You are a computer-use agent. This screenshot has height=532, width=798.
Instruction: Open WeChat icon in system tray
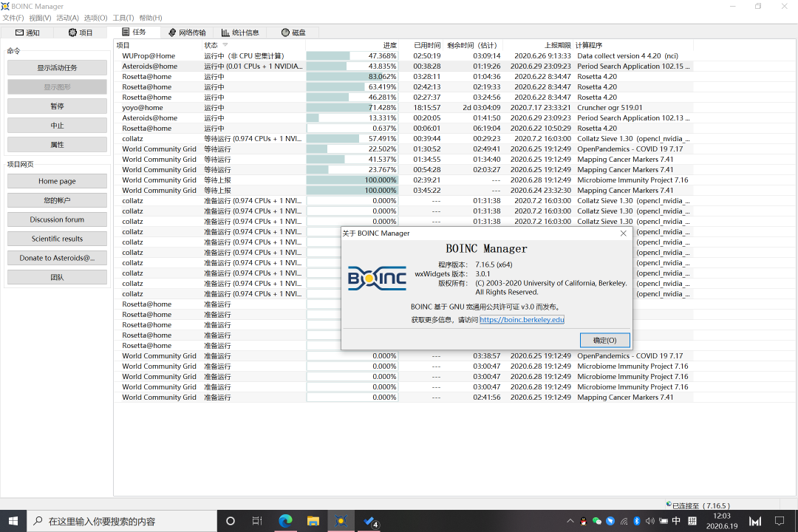[x=596, y=521]
